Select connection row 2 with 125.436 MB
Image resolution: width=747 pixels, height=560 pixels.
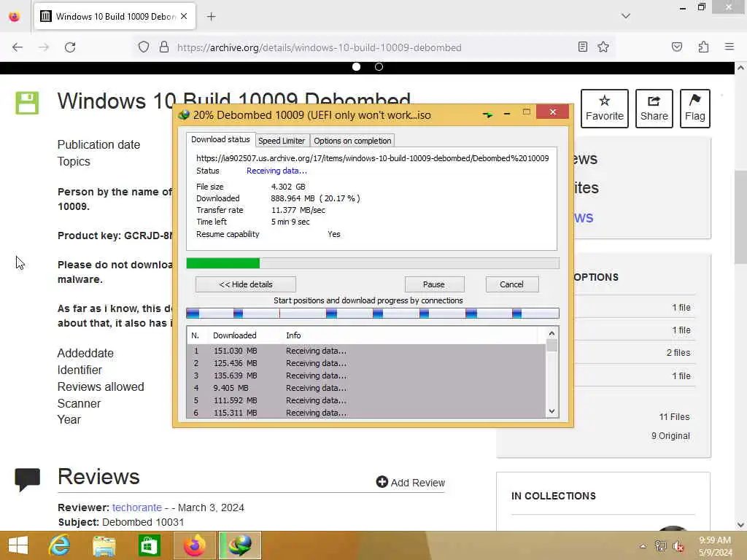click(x=366, y=363)
